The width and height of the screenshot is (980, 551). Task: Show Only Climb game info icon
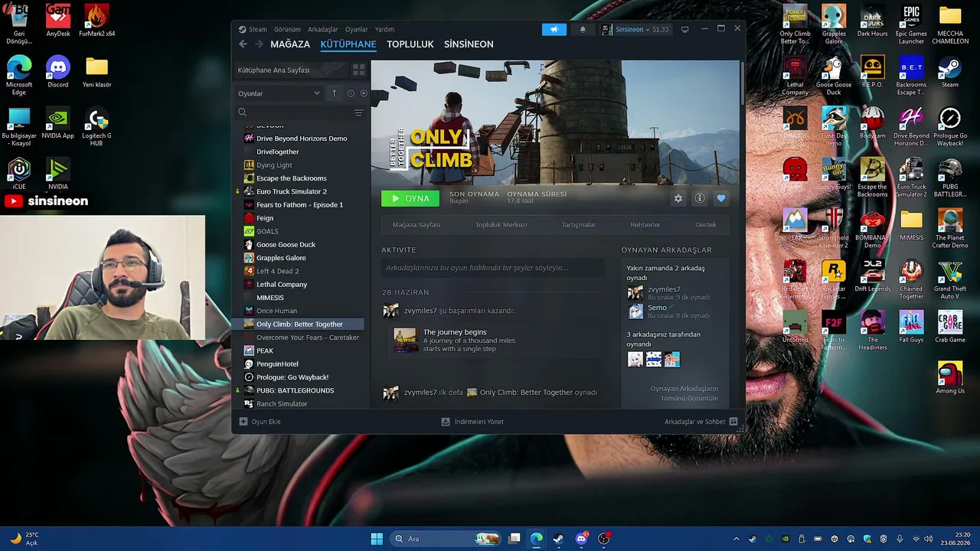(700, 198)
